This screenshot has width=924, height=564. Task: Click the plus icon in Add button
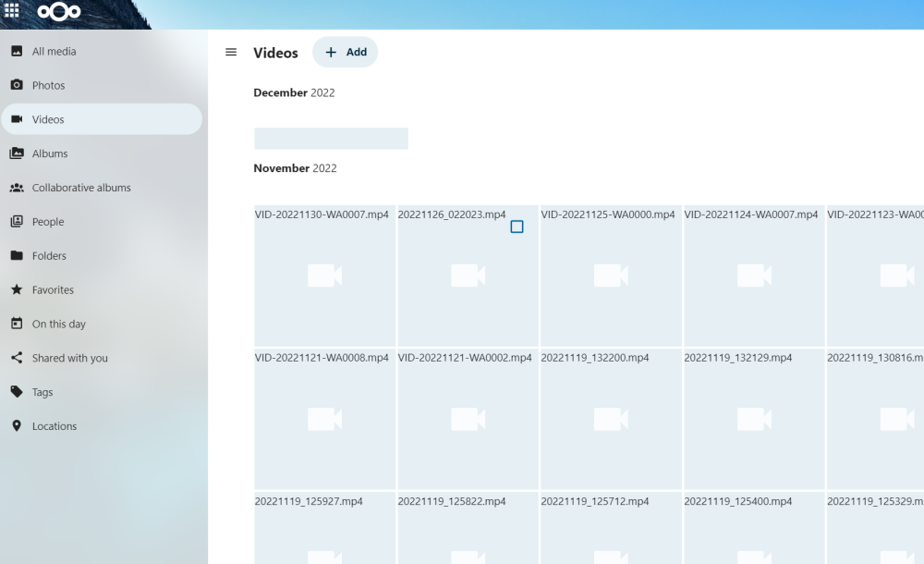click(x=331, y=52)
